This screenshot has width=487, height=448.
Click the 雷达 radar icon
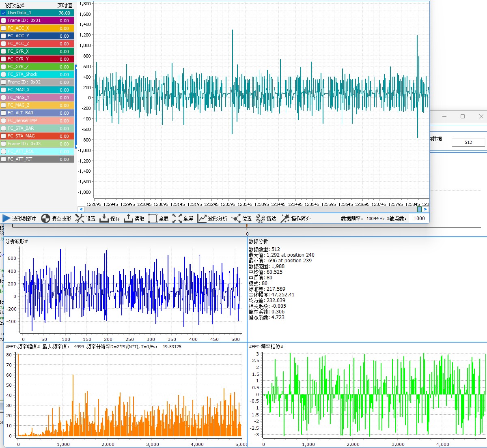point(260,219)
